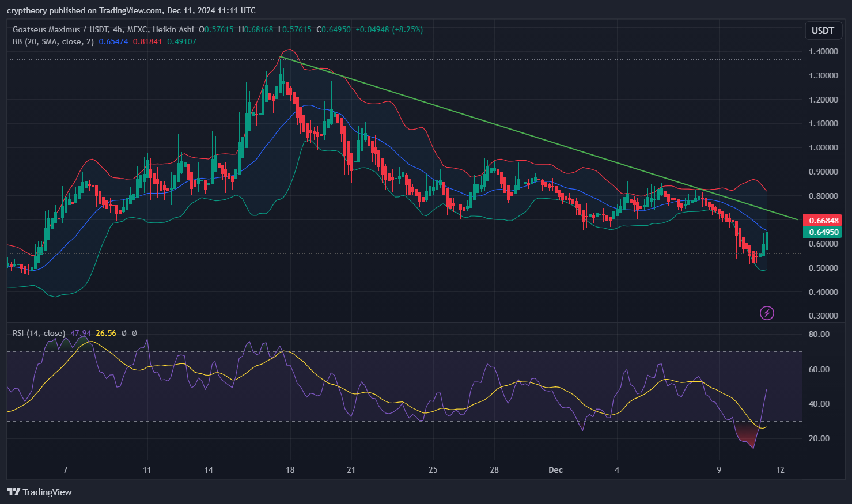Click the yellow RSI average value 26.56
Viewport: 852px width, 504px height.
[106, 333]
